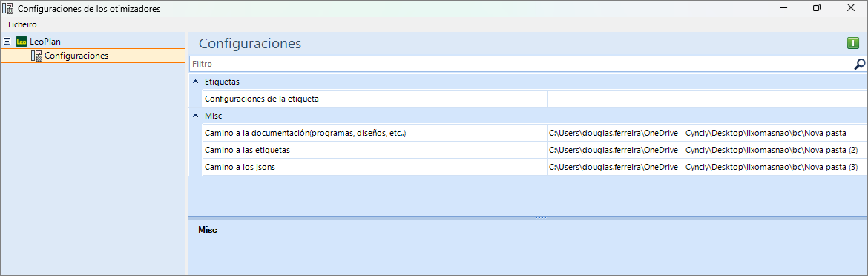Screen dimensions: 868x276
Task: Edit the path ending in Nova pasta (2)
Action: pos(708,150)
